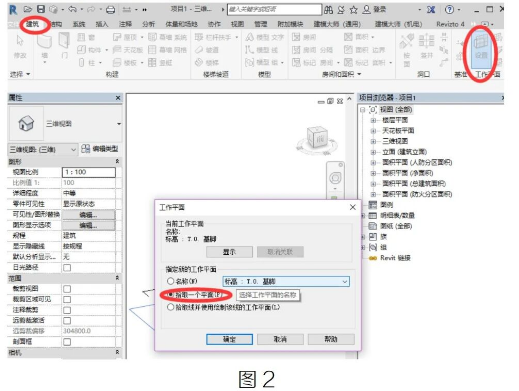Image resolution: width=519 pixels, height=391 pixels.
Task: Select the 拾取一个平面 radio option
Action: tap(170, 295)
